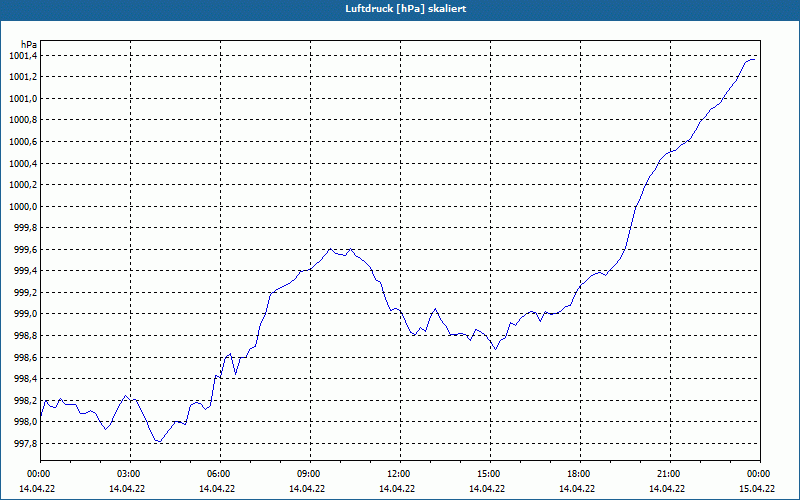800x500 pixels.
Task: Click the y-axis value 998,8
Action: click(x=25, y=336)
